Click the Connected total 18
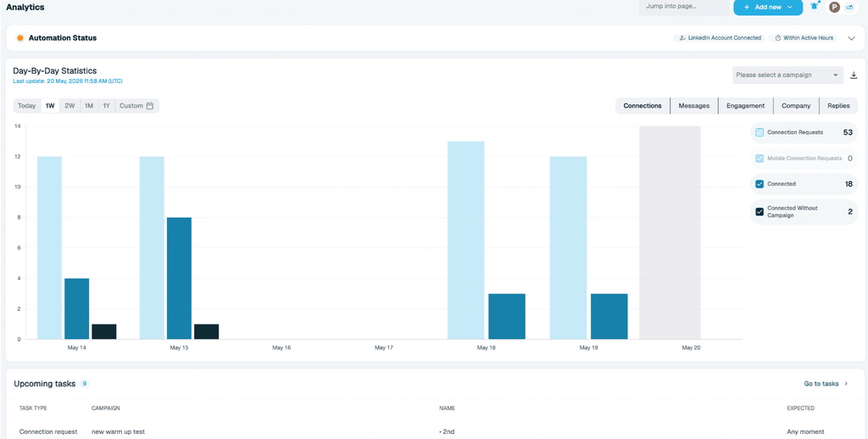 tap(849, 184)
